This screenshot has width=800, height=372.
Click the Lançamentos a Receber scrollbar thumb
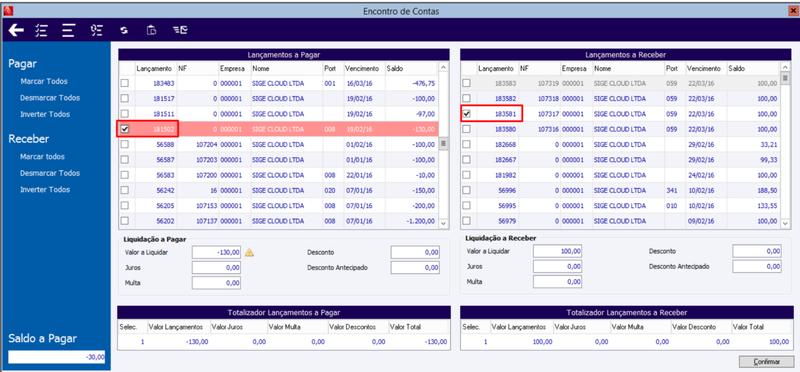point(785,78)
